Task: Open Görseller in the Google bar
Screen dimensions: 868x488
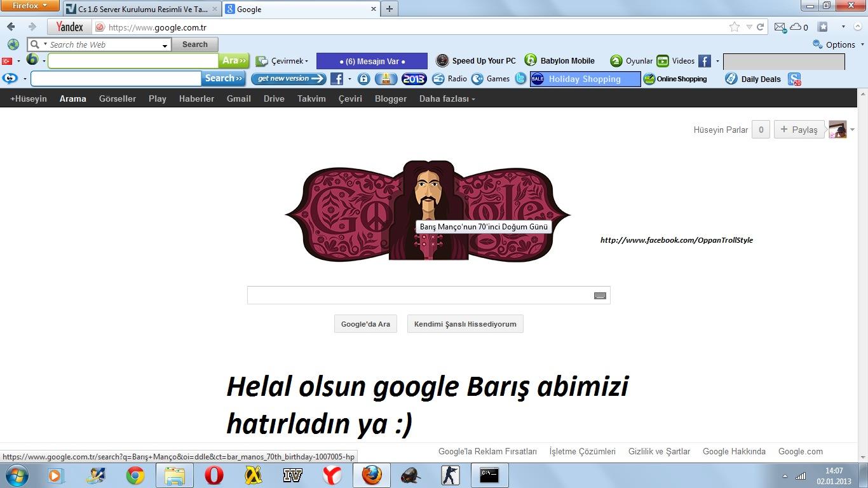Action: click(118, 98)
